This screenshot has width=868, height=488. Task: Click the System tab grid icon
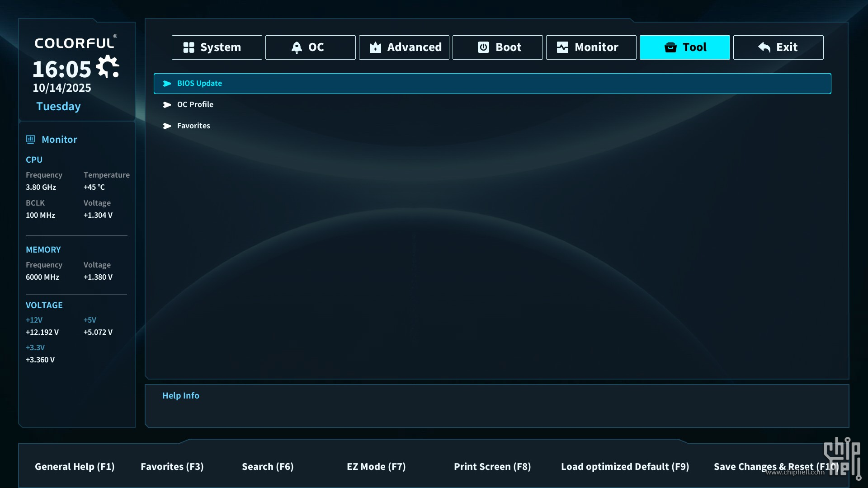189,47
